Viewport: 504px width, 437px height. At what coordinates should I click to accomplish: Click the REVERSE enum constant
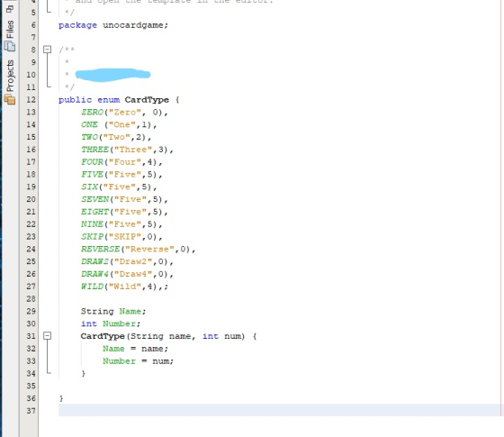(x=100, y=249)
